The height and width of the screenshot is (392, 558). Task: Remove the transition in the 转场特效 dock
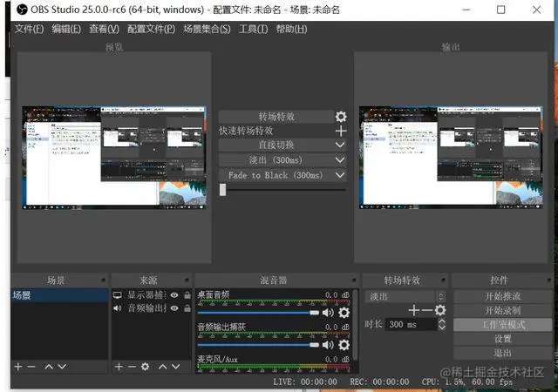(x=426, y=310)
